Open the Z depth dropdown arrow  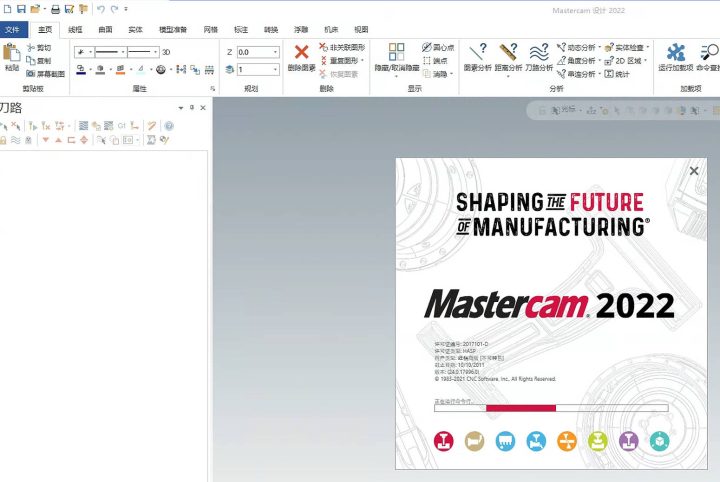pyautogui.click(x=276, y=52)
